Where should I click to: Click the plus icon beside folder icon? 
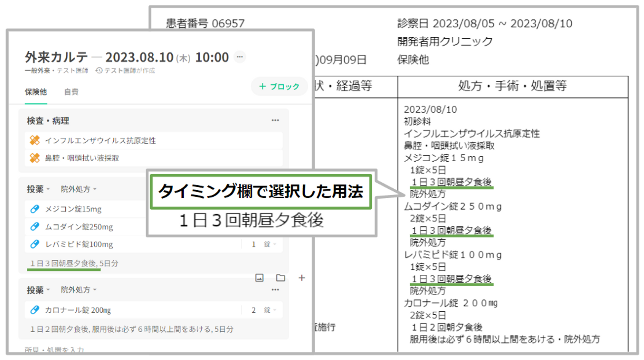tap(302, 278)
